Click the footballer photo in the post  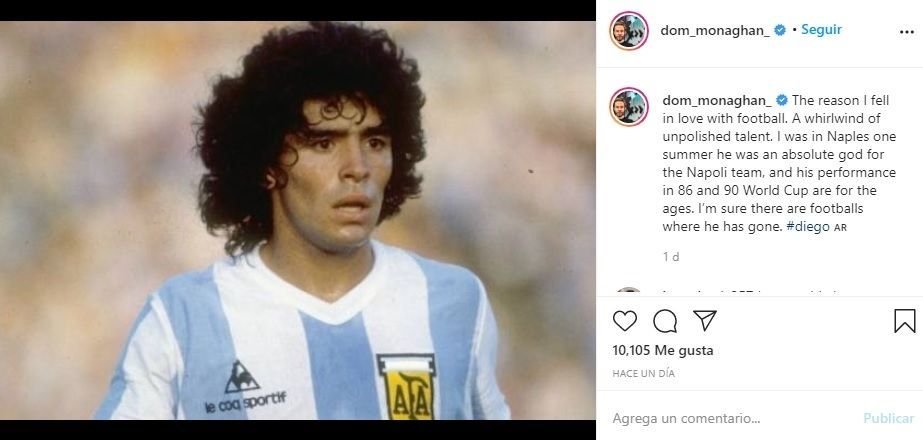coord(297,220)
